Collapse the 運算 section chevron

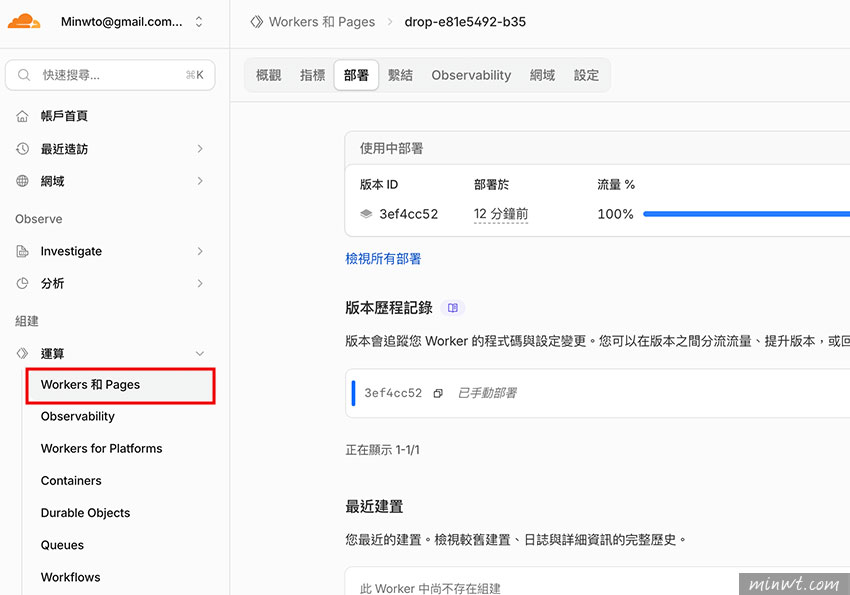click(200, 354)
